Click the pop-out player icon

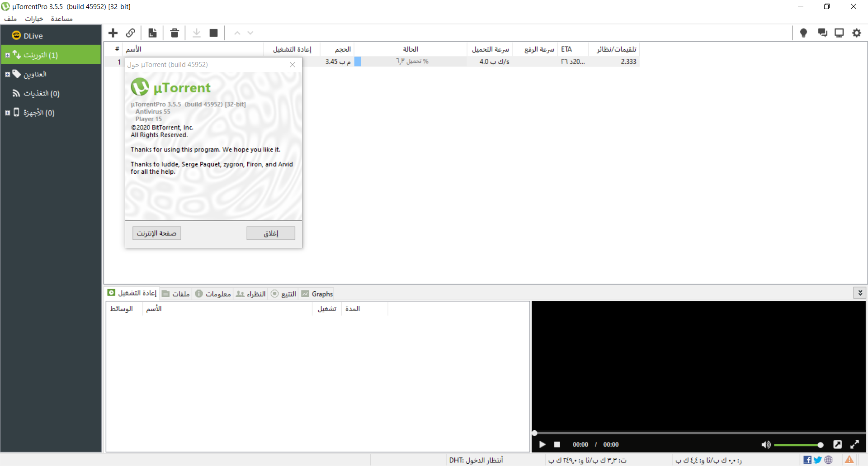pos(838,444)
